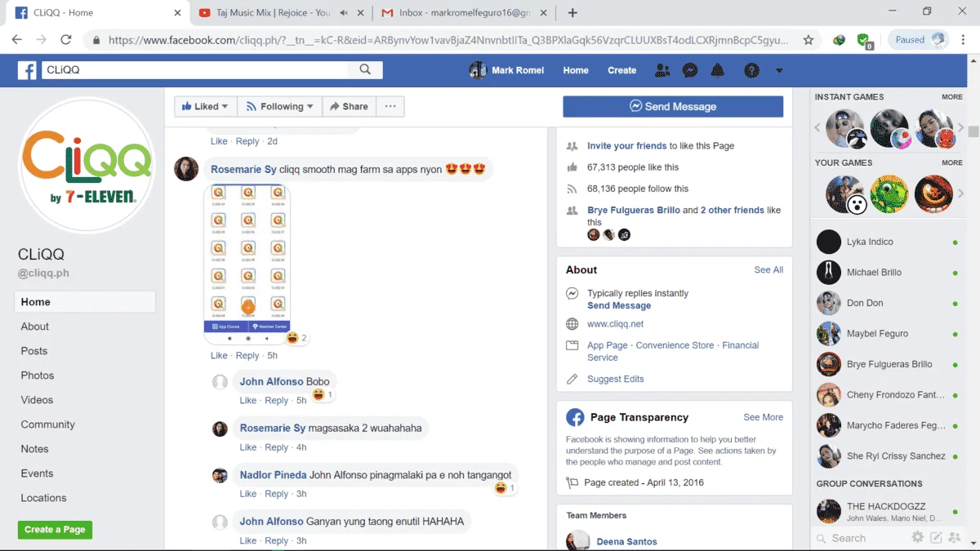The image size is (980, 551).
Task: Open chat with Don Don
Action: point(888,303)
